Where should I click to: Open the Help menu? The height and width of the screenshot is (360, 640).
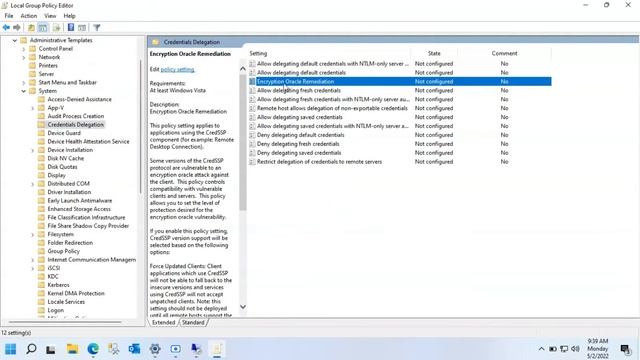click(69, 16)
